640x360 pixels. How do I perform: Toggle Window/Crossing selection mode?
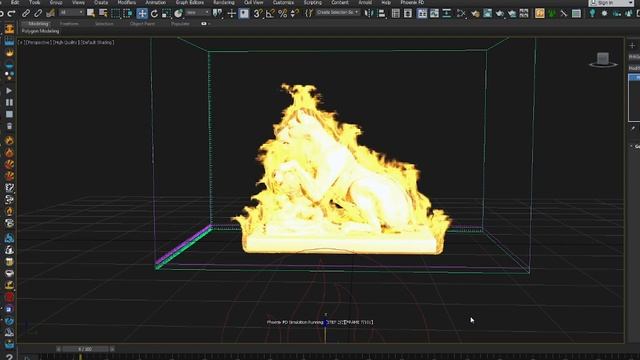128,13
